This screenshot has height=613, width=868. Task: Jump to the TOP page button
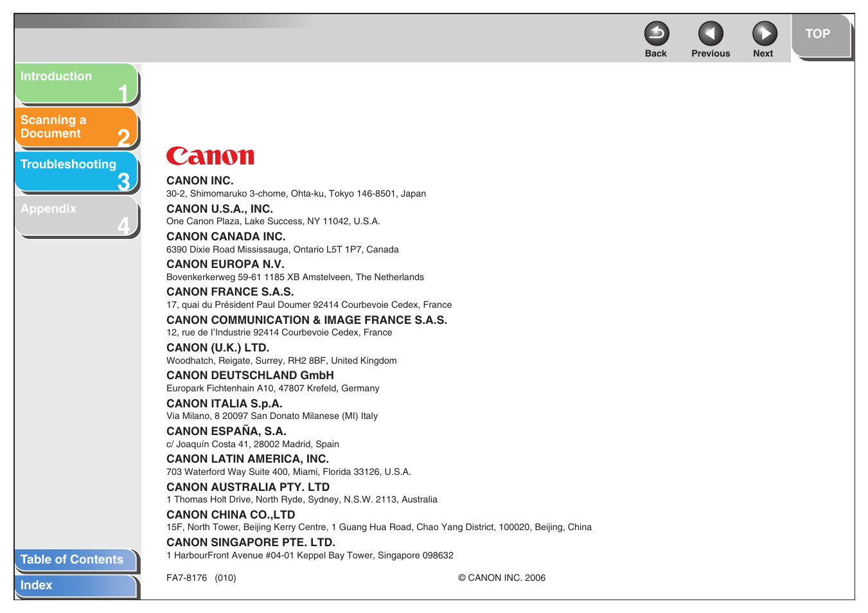point(821,36)
